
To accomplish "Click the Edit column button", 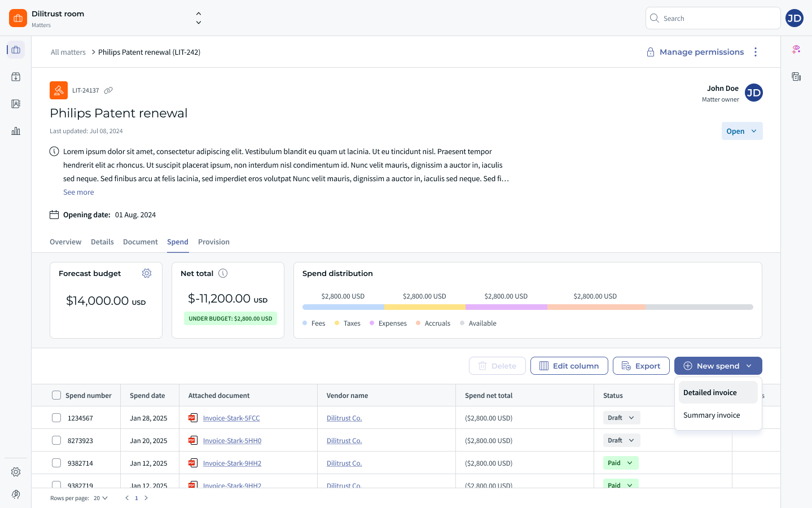I will pos(569,366).
